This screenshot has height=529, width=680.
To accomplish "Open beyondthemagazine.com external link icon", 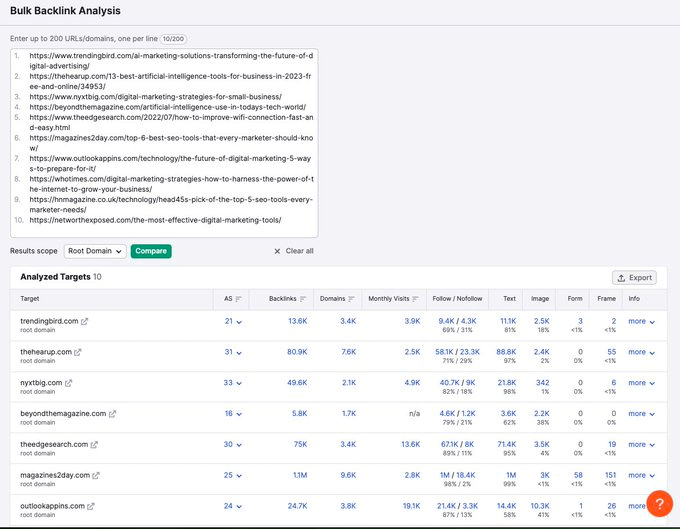I will [112, 413].
